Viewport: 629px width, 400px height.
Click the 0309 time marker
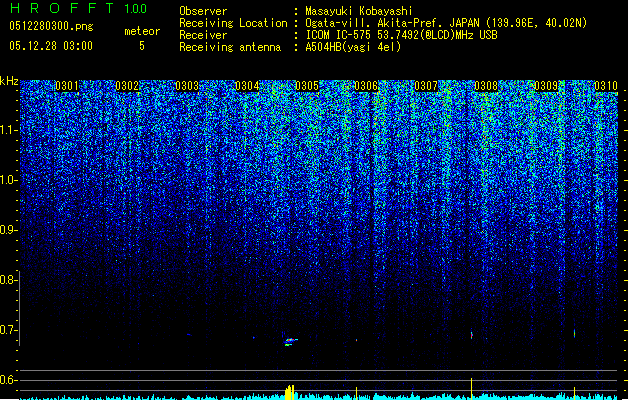pyautogui.click(x=546, y=86)
